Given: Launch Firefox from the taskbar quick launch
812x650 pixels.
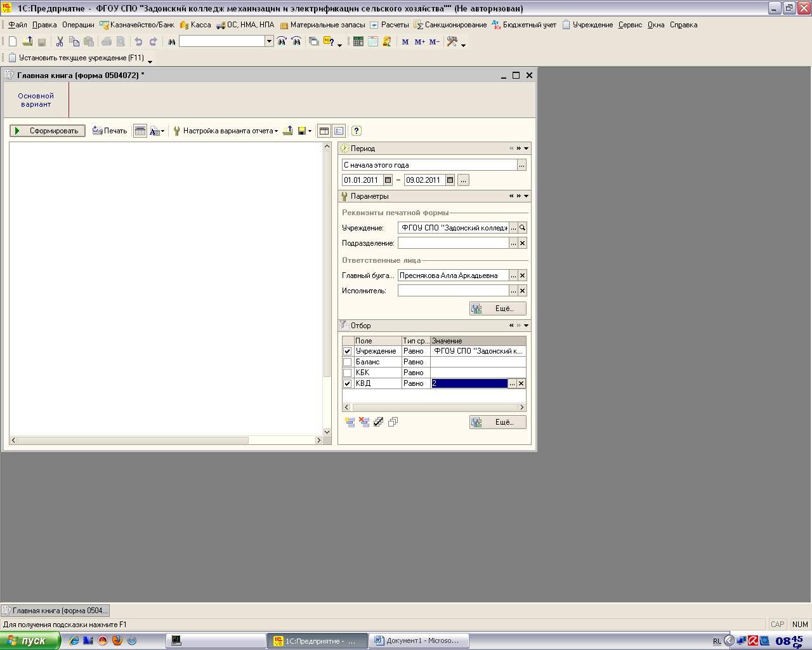Looking at the screenshot, I should pyautogui.click(x=117, y=640).
